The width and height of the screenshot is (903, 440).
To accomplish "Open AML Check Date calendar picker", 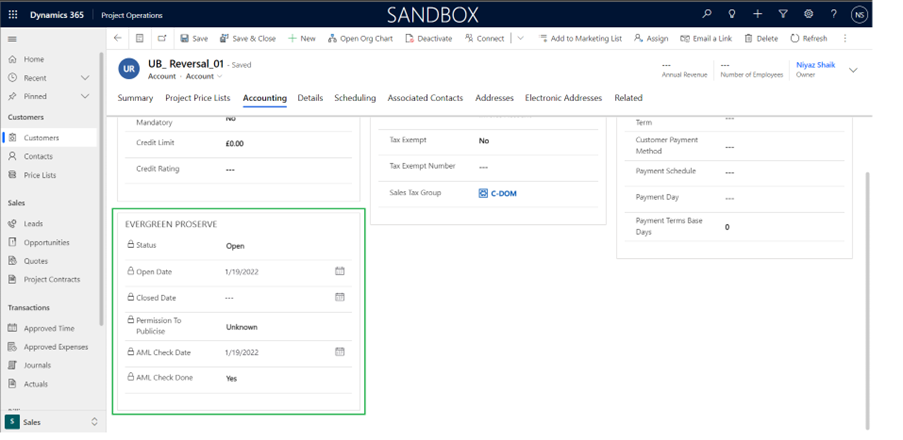I will [x=340, y=351].
